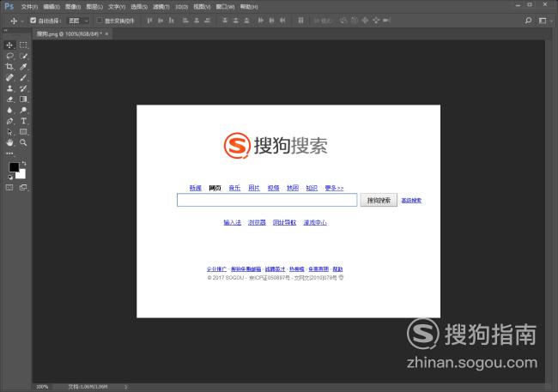The height and width of the screenshot is (392, 558).
Task: Select the Eraser tool
Action: click(x=9, y=100)
